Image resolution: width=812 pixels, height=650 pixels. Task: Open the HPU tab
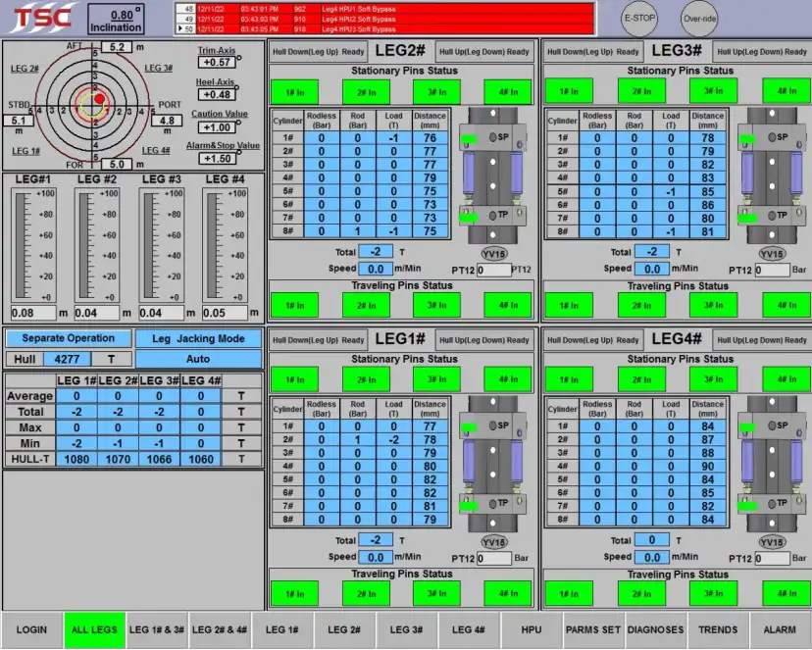pos(530,629)
